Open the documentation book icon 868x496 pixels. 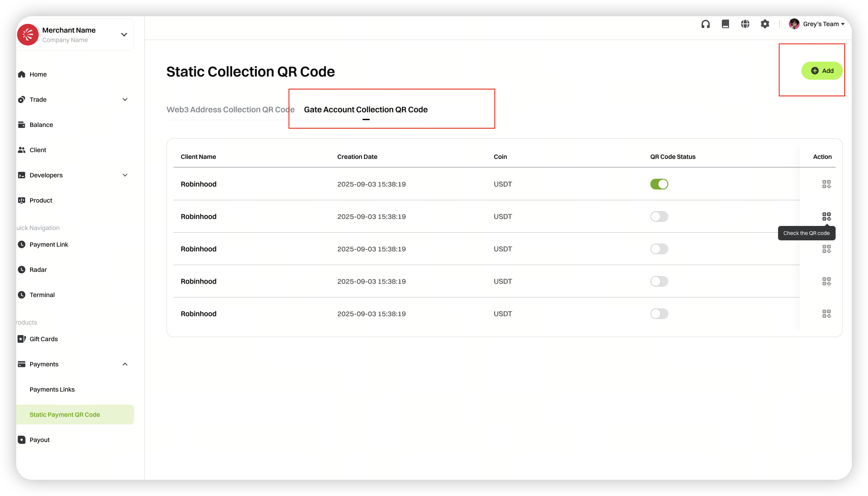pyautogui.click(x=725, y=24)
